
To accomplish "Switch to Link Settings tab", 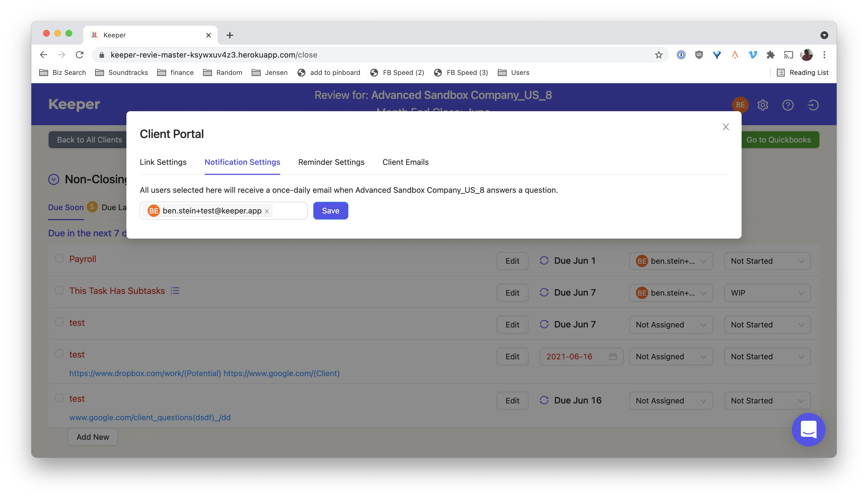I will pos(163,162).
